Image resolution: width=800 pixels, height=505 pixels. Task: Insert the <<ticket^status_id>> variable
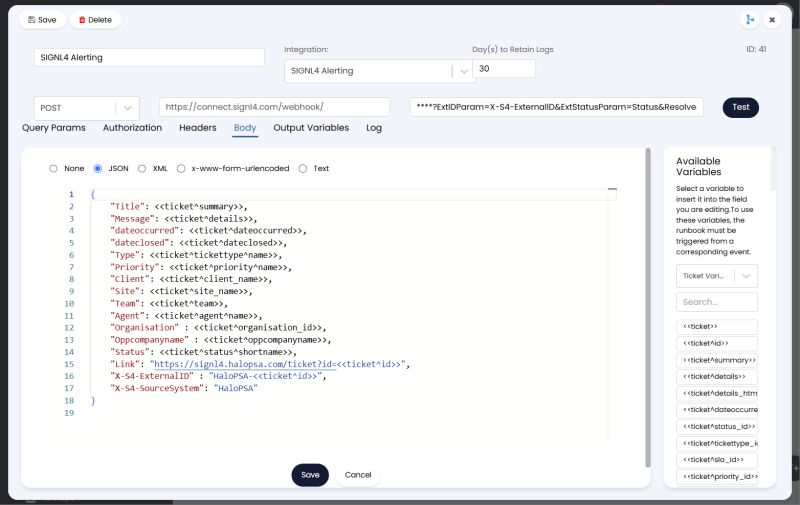coord(716,426)
